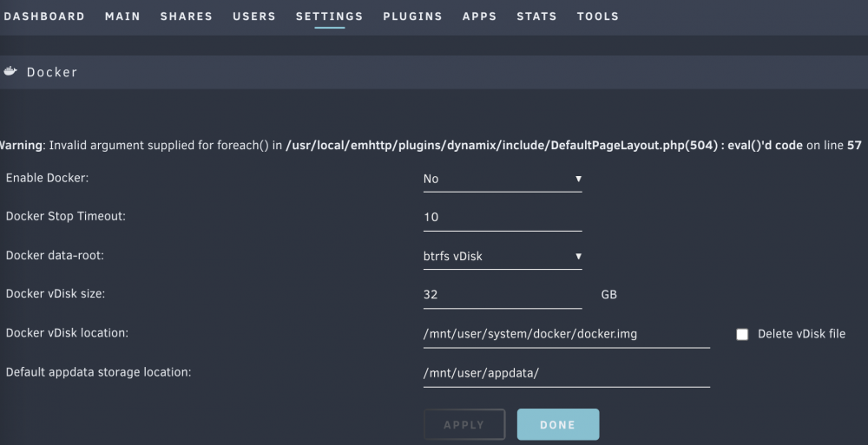Click the Docker whale icon
Screen dimensions: 868x445
[10, 71]
